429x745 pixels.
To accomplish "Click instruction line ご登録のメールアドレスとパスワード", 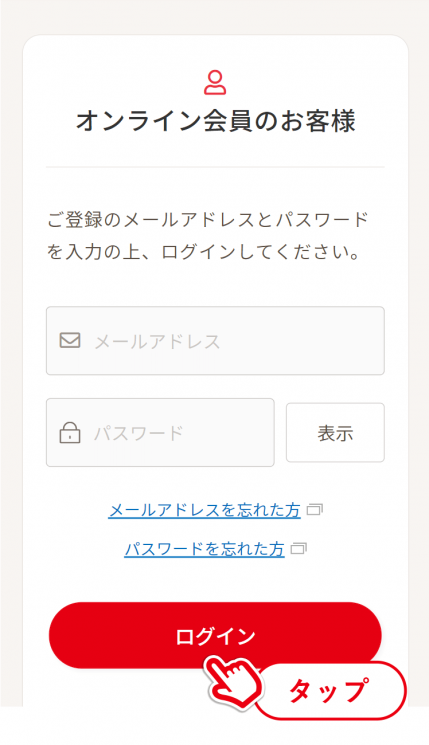I will pyautogui.click(x=208, y=220).
